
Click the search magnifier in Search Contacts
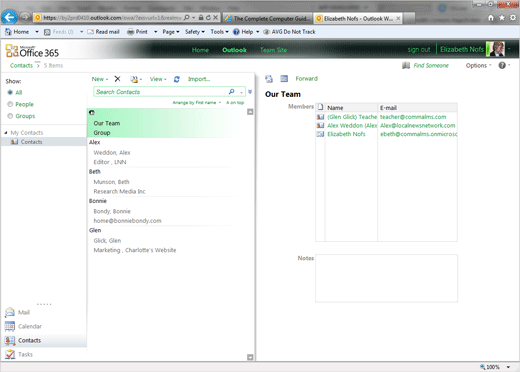pos(232,92)
